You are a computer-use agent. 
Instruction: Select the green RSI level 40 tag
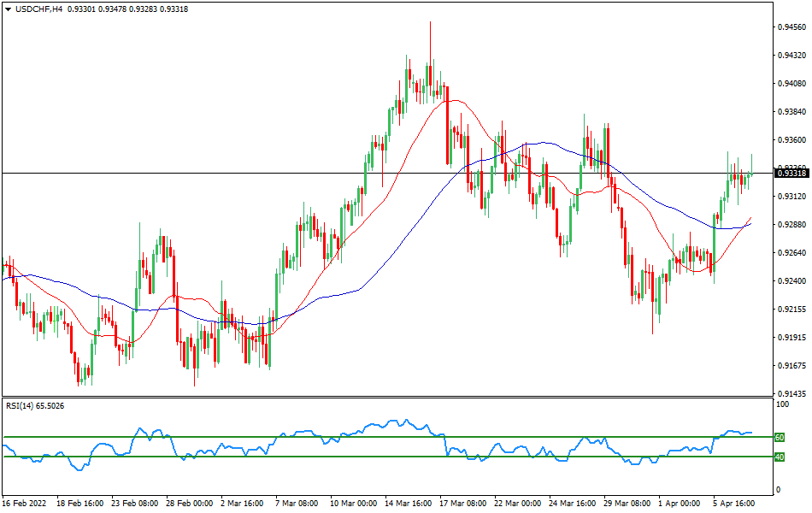pyautogui.click(x=779, y=457)
